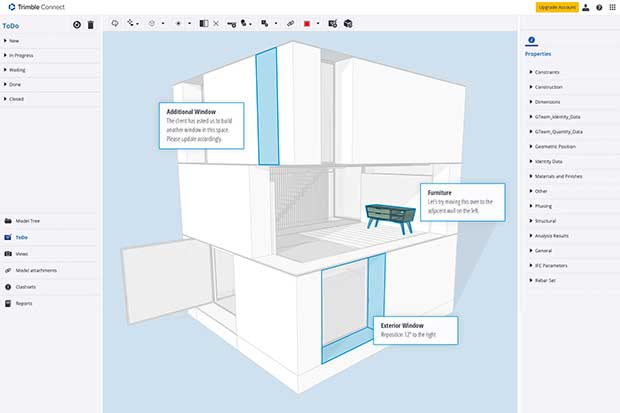The width and height of the screenshot is (620, 413).
Task: Select the Properties tab
Action: point(538,47)
